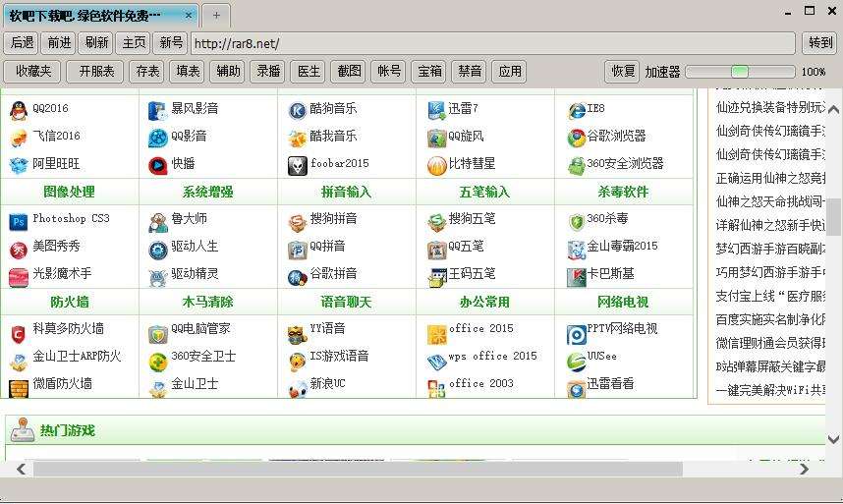
Task: Click the 美图秀秀 icon
Action: [x=19, y=250]
